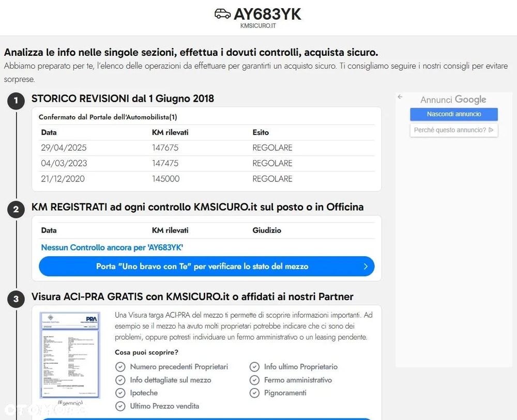Open the ACI-PRA visura example document thumbnail

click(70, 355)
